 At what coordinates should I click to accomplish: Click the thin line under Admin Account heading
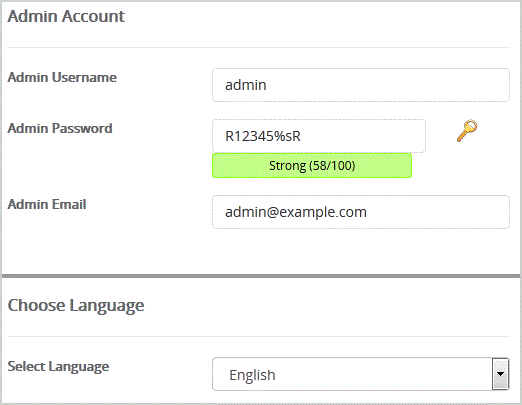258,48
